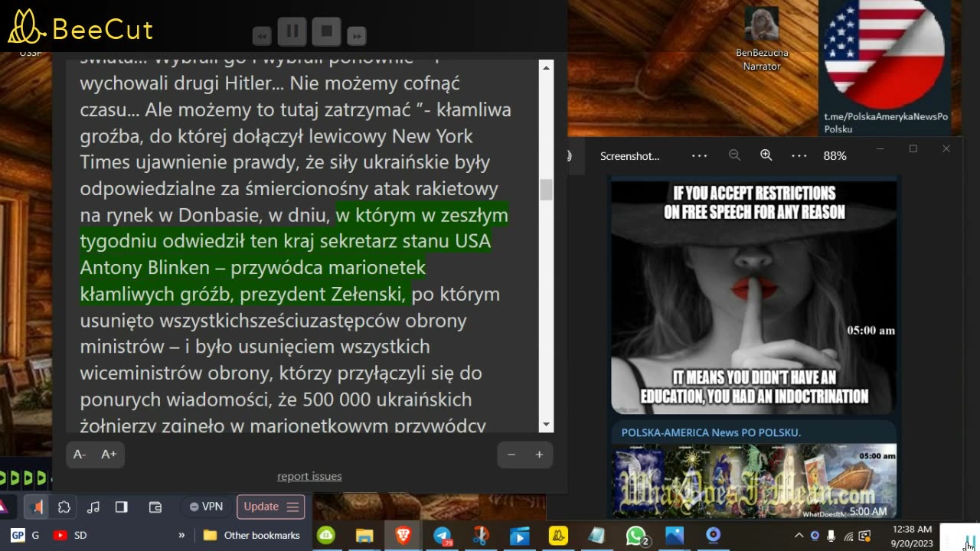Screen dimensions: 980x551
Task: Click the Screenshot... file title in Photos
Action: click(629, 155)
